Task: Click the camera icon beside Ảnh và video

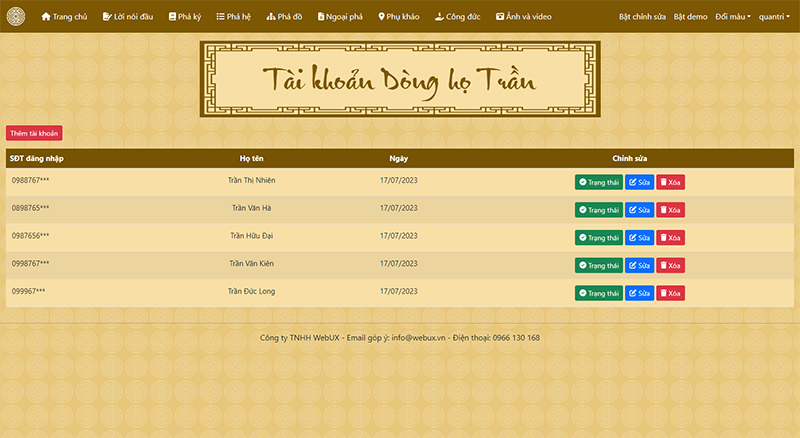Action: coord(500,17)
